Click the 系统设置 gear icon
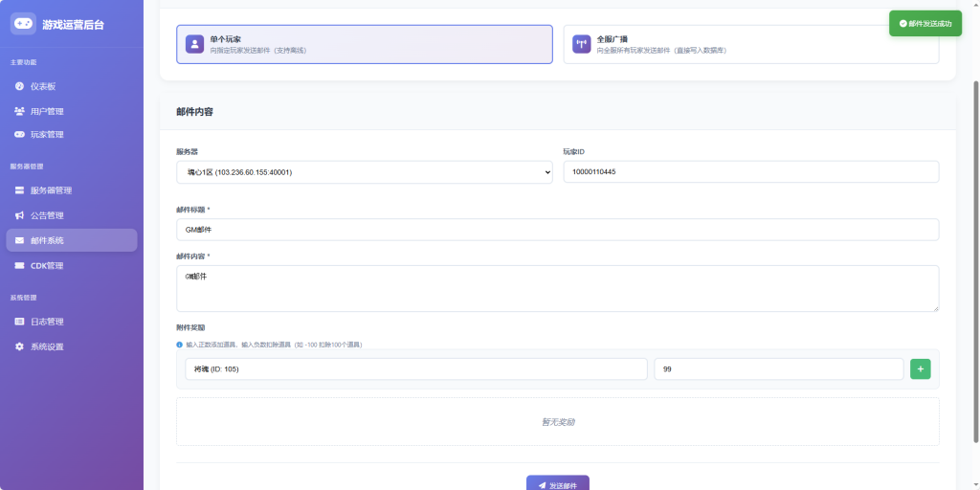Viewport: 980px width, 490px height. pyautogui.click(x=19, y=346)
